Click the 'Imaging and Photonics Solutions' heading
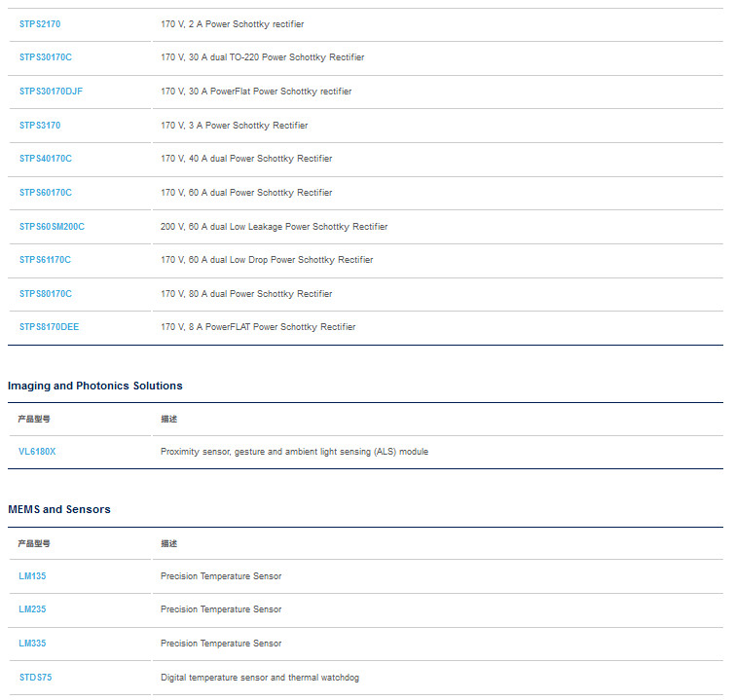This screenshot has height=700, width=735. 95,386
